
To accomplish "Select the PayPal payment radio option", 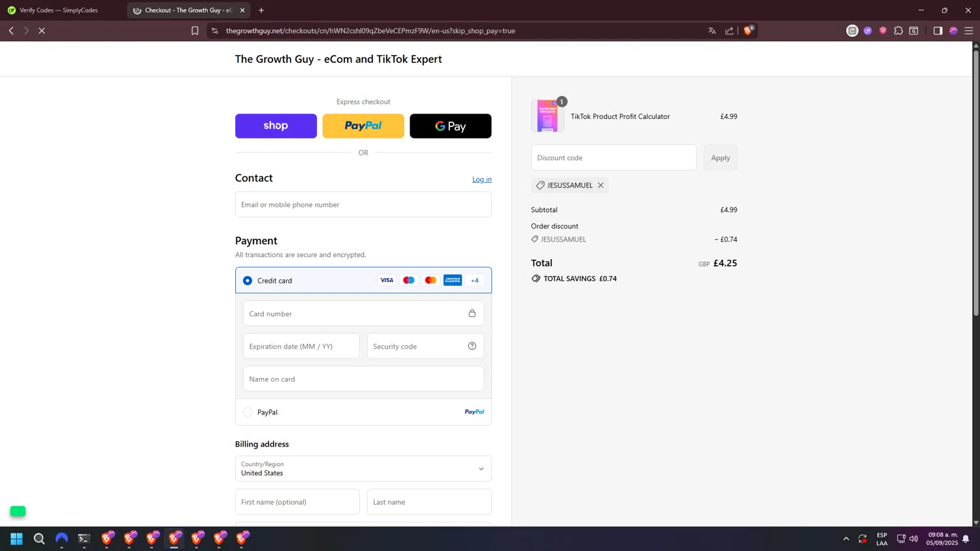I will click(248, 412).
